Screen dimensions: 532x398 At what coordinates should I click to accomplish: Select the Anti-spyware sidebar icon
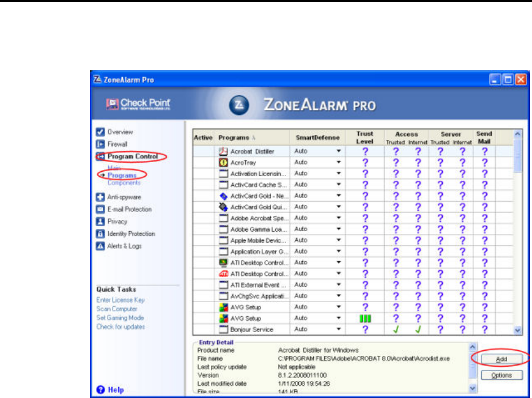(100, 197)
